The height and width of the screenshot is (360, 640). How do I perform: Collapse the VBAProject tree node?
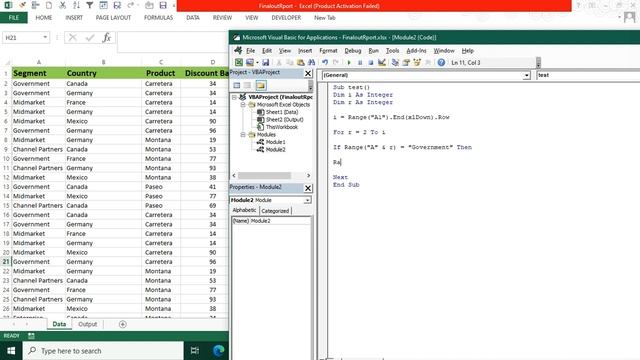click(x=234, y=97)
